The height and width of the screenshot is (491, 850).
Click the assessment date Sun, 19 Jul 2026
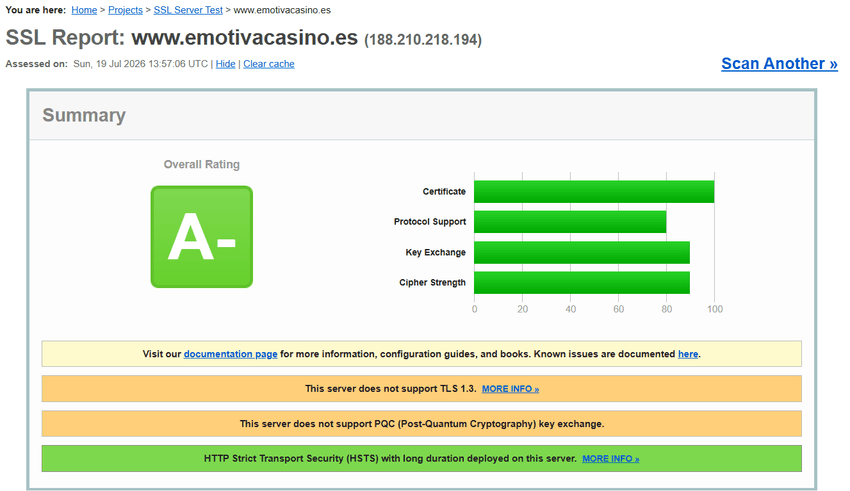point(140,64)
